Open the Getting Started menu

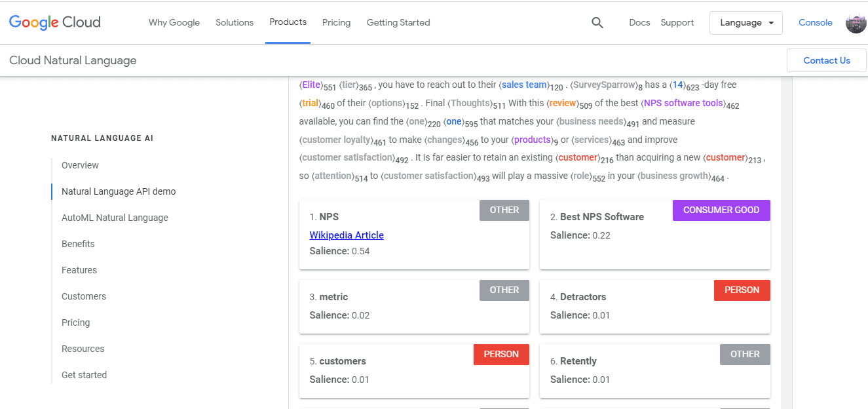click(398, 22)
